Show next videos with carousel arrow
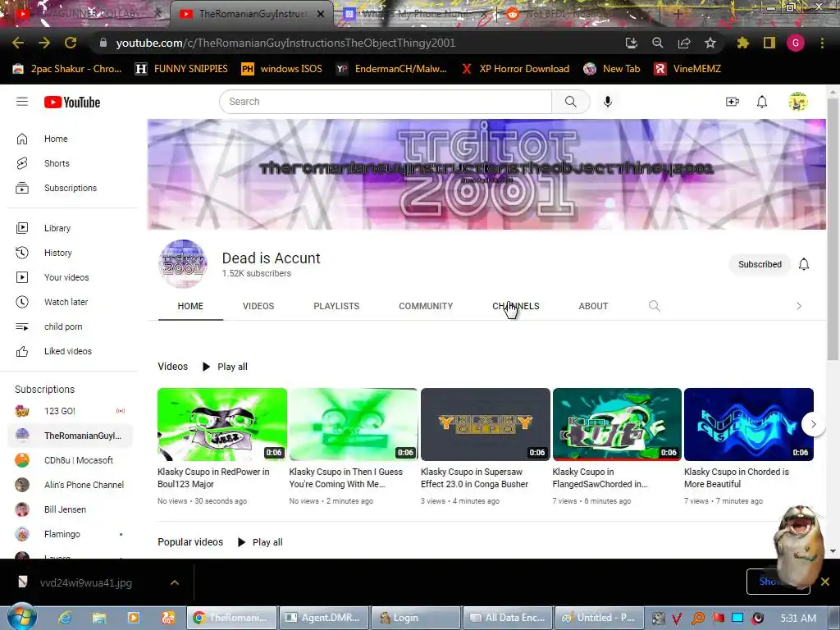Viewport: 840px width, 630px height. [813, 424]
